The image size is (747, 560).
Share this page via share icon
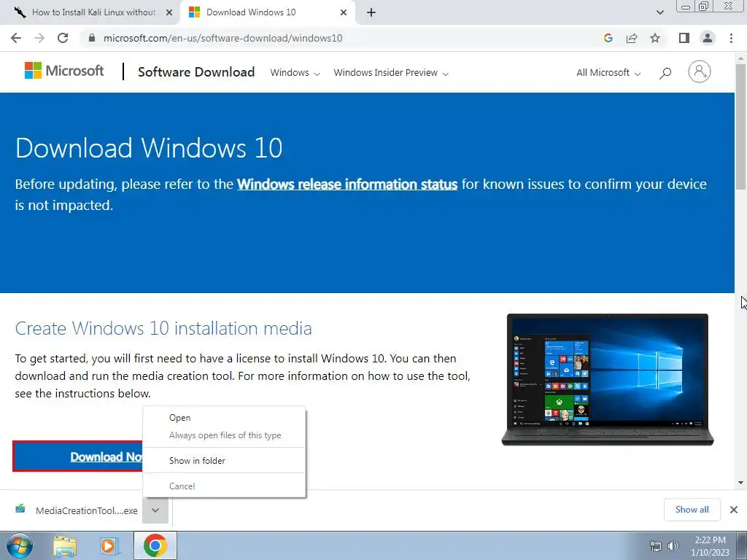[632, 38]
